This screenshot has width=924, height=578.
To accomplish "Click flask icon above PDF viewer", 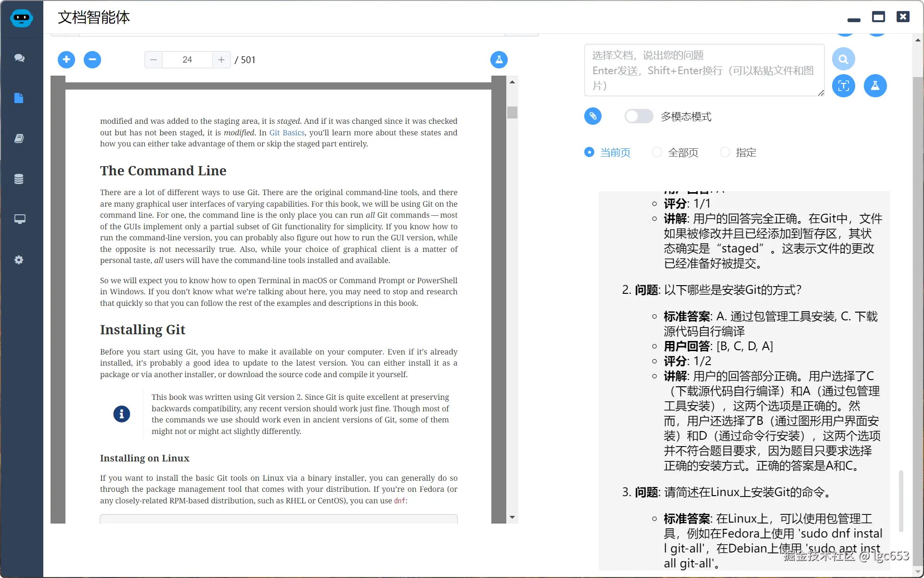I will pyautogui.click(x=499, y=60).
